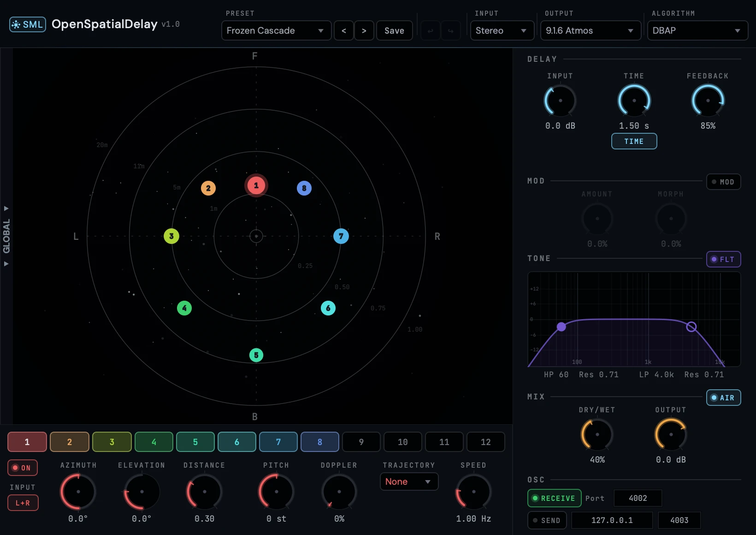
Task: Toggle the source ON switch
Action: point(23,468)
